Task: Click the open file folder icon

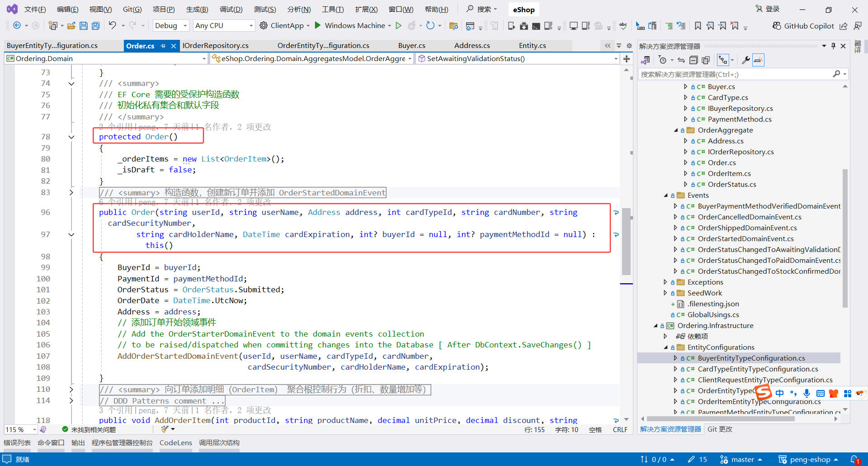Action: 71,26
